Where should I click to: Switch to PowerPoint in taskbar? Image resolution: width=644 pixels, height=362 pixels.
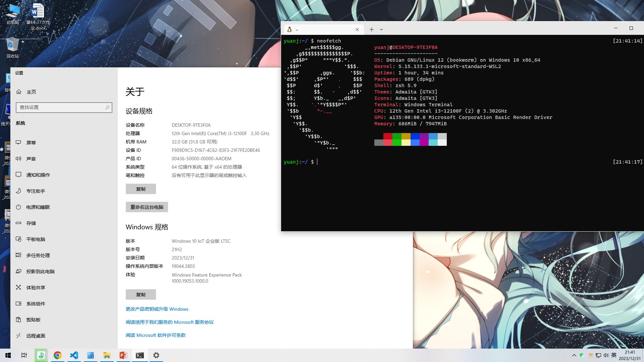[123, 355]
